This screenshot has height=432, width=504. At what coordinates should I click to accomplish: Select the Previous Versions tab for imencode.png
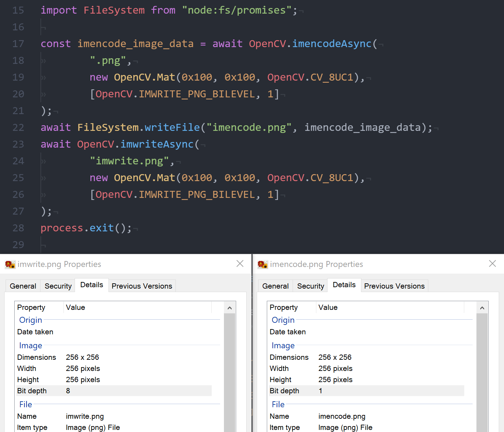[394, 286]
